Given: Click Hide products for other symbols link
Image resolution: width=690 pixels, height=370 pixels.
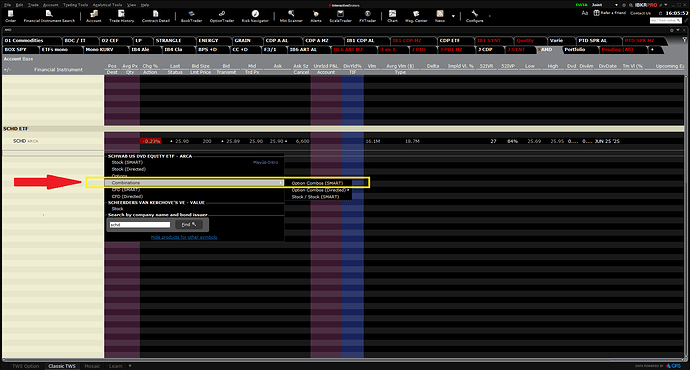Looking at the screenshot, I should (184, 237).
